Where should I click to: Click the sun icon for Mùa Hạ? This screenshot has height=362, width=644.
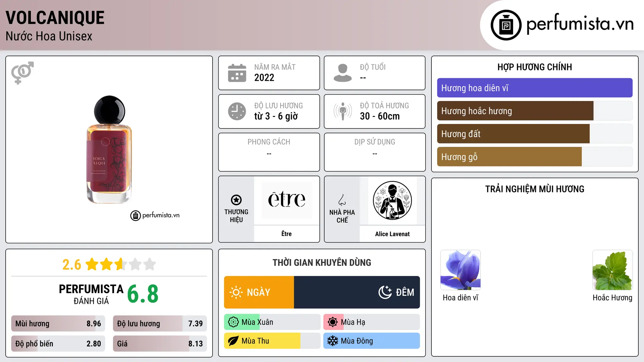tap(333, 322)
